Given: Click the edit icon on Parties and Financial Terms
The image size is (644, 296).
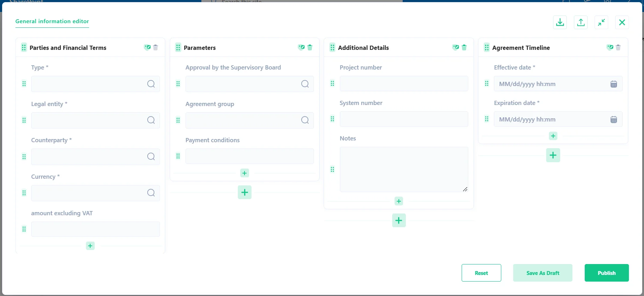Looking at the screenshot, I should [x=147, y=47].
